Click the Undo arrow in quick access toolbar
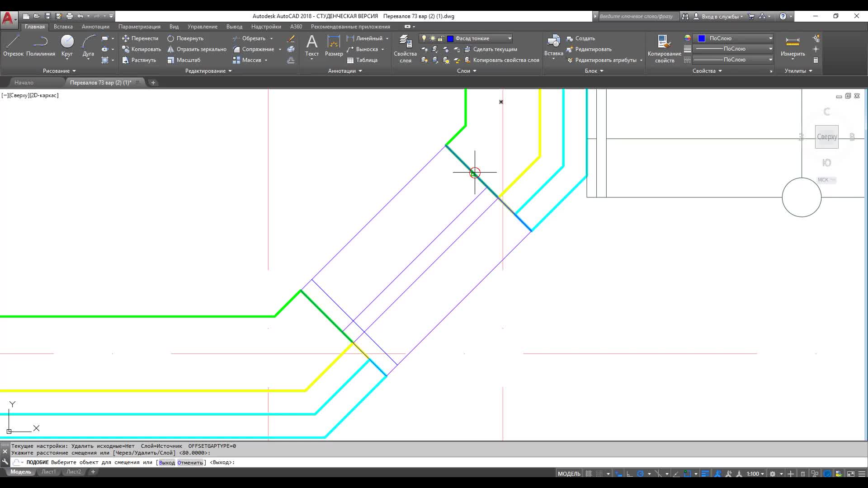Viewport: 868px width, 488px height. tap(80, 16)
